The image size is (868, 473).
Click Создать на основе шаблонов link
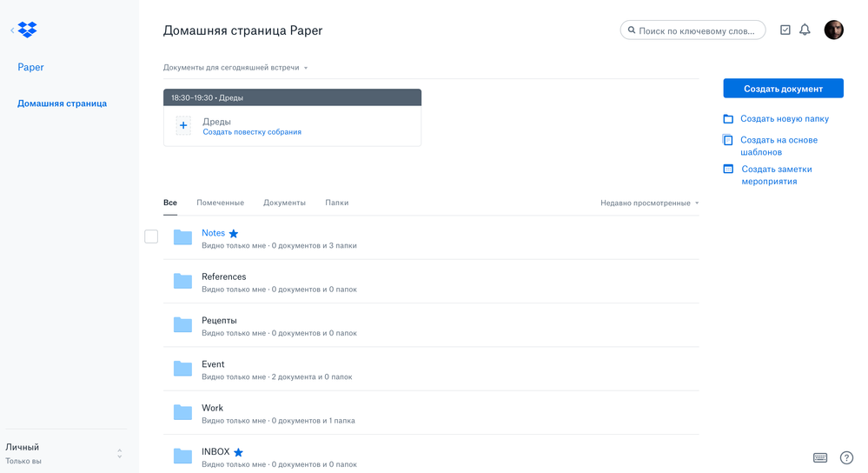click(x=779, y=146)
